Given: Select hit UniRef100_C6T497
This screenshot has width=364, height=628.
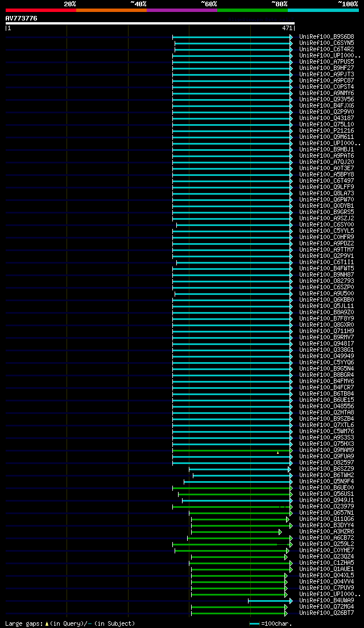Looking at the screenshot, I should pos(326,180).
